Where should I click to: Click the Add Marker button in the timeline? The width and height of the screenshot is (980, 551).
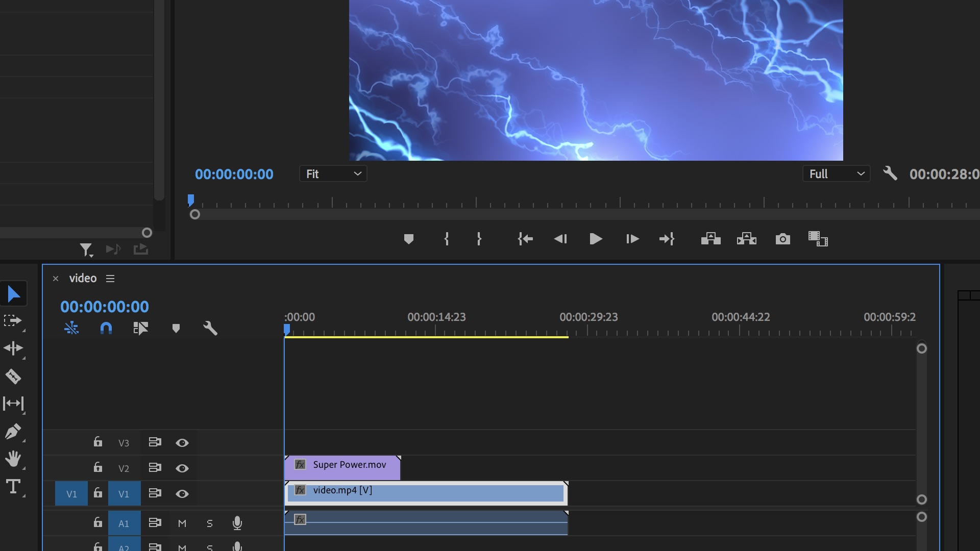(176, 328)
